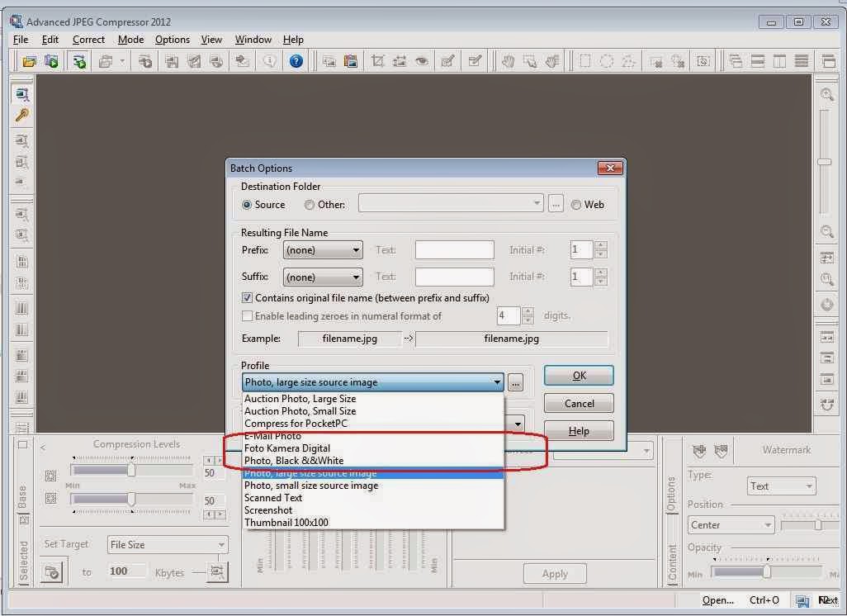Open the Options menu
This screenshot has width=847, height=616.
coord(173,40)
